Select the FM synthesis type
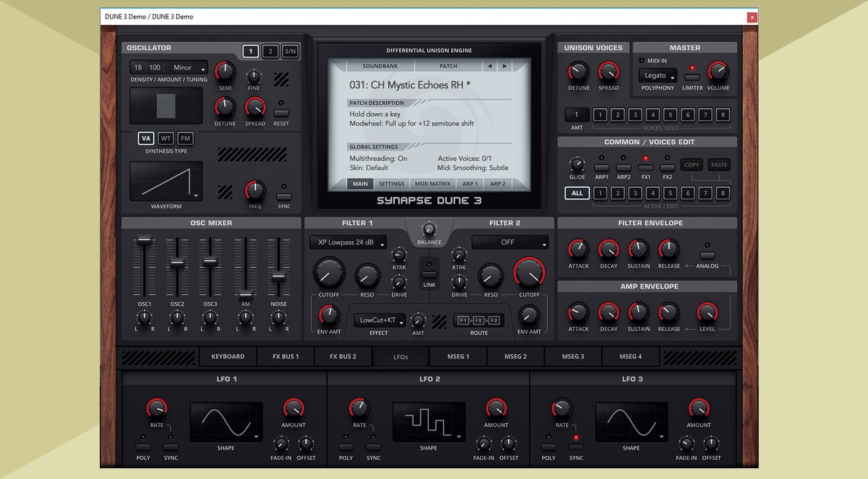 coord(185,138)
